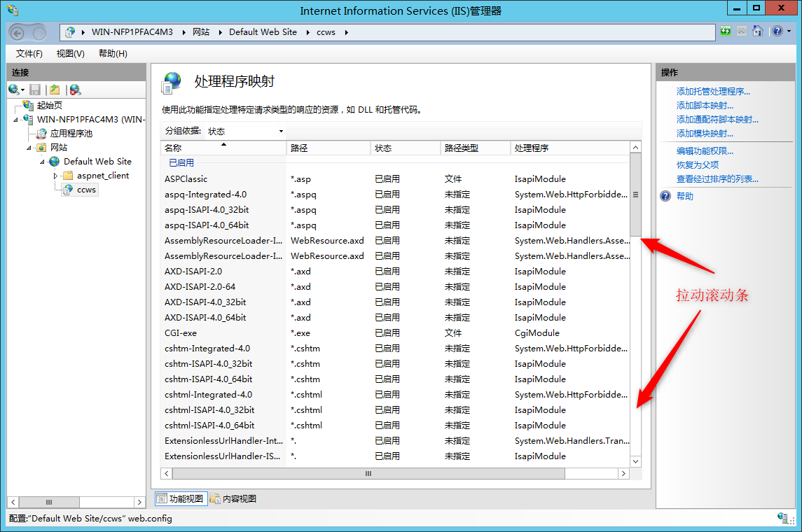
Task: Select the cshtm-ISAPI-4.0_32bit row
Action: pos(395,364)
